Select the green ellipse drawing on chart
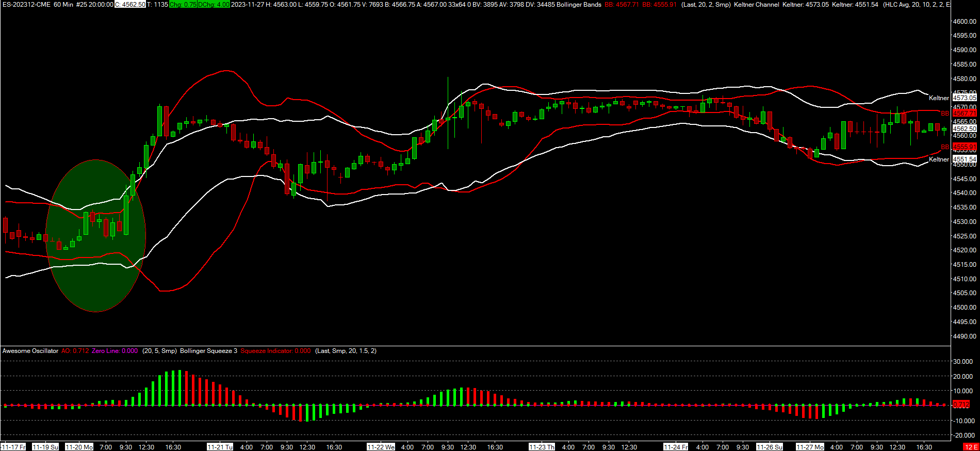 96,236
